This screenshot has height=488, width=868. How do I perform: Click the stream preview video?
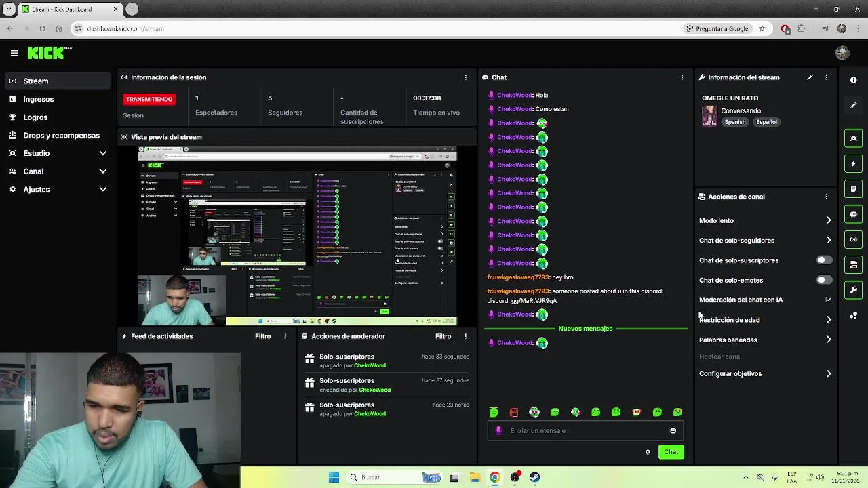coord(297,236)
